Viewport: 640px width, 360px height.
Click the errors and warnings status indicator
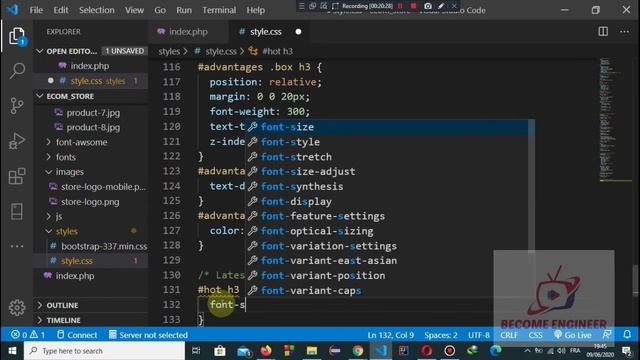28,335
